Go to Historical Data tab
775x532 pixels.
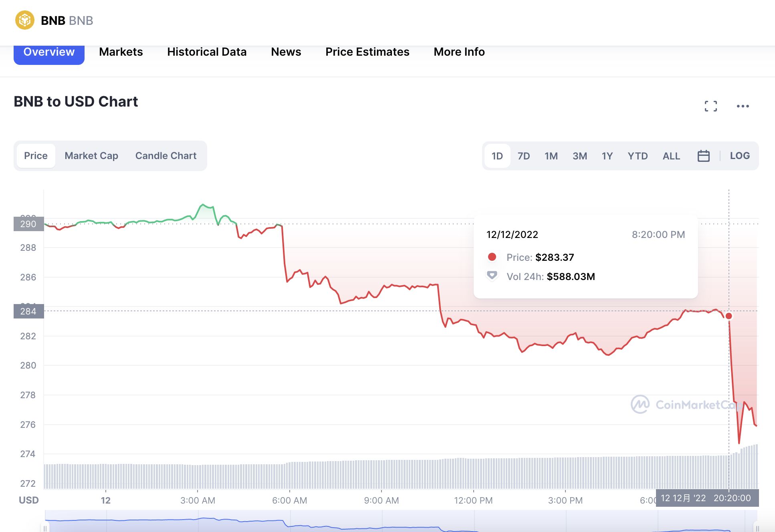coord(207,52)
